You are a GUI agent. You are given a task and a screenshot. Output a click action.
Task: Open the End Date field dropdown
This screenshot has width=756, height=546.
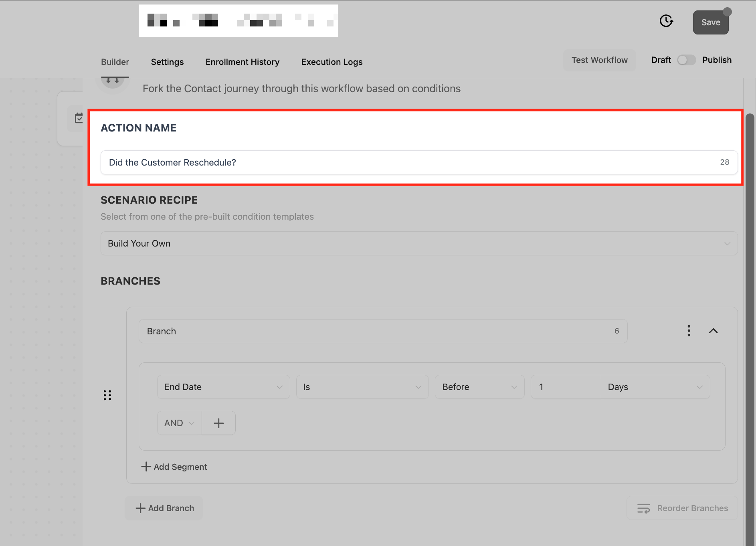click(223, 387)
